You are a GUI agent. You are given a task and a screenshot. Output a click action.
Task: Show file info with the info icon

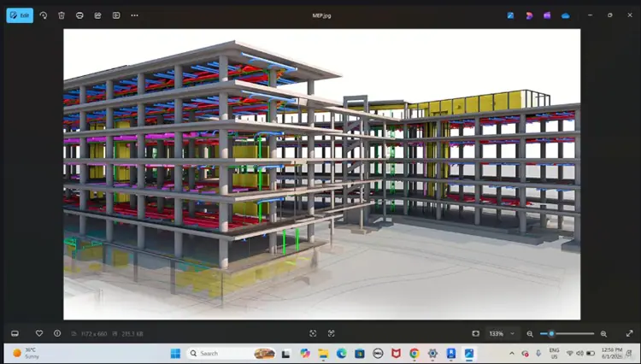57,333
